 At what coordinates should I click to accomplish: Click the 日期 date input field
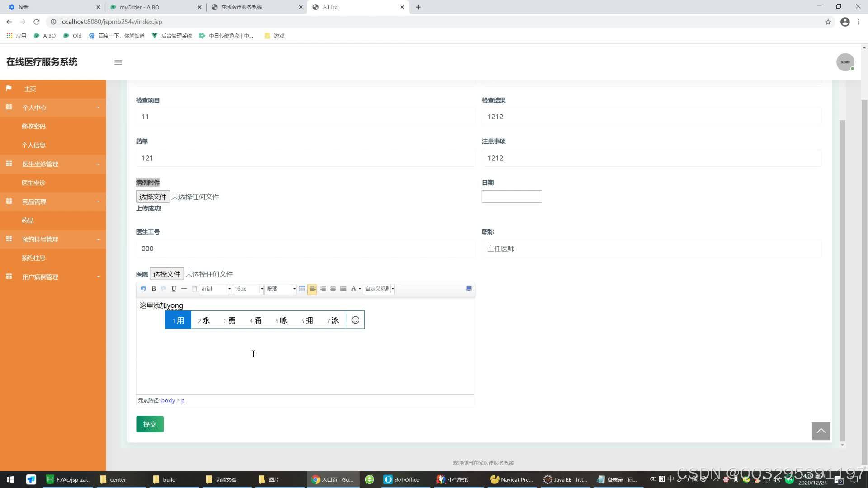pyautogui.click(x=512, y=197)
